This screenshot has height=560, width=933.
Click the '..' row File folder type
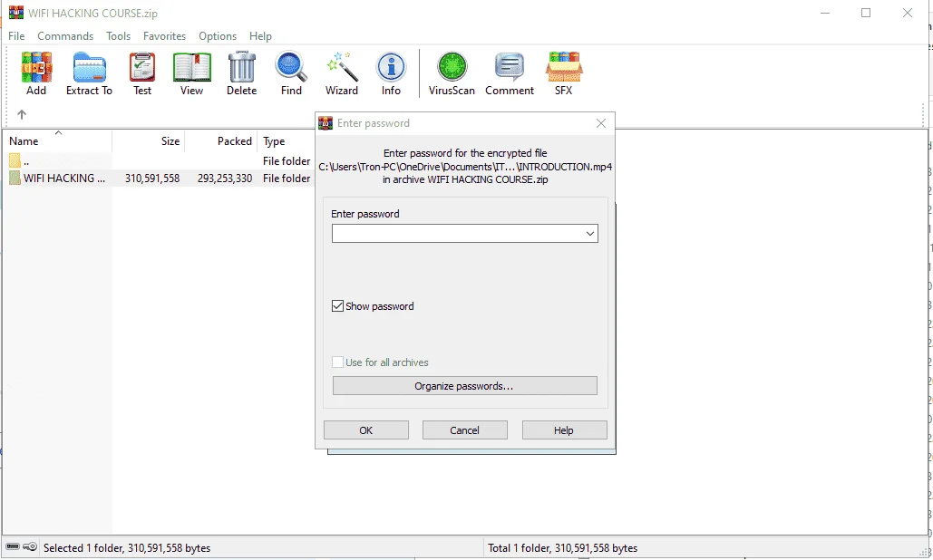coord(287,161)
